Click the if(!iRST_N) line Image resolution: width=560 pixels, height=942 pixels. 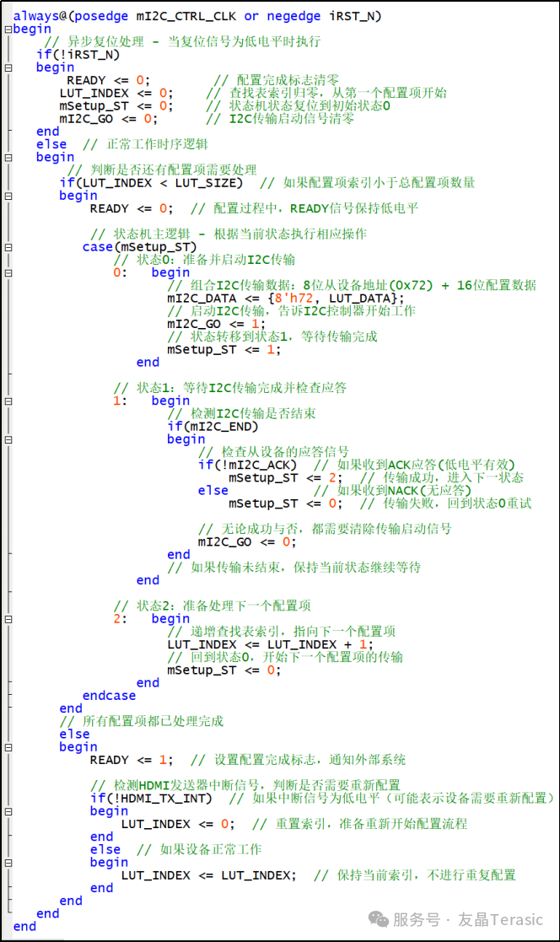(78, 55)
